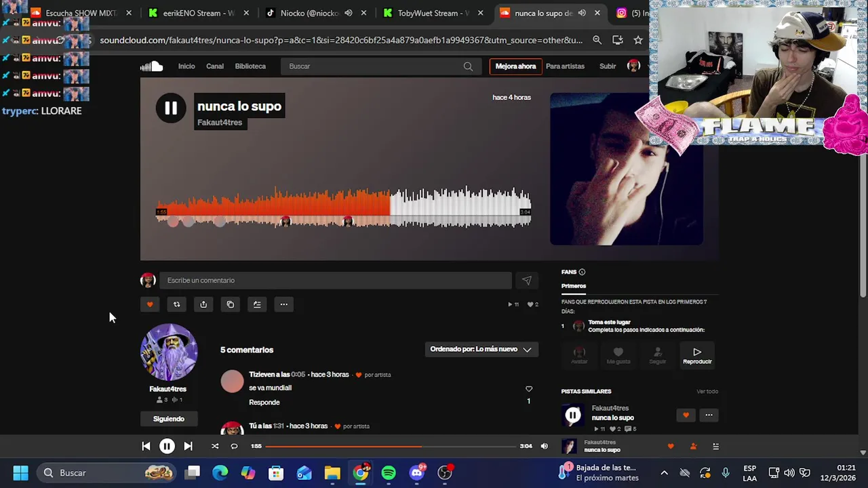
Task: Open File Explorer from the taskbar
Action: (332, 472)
